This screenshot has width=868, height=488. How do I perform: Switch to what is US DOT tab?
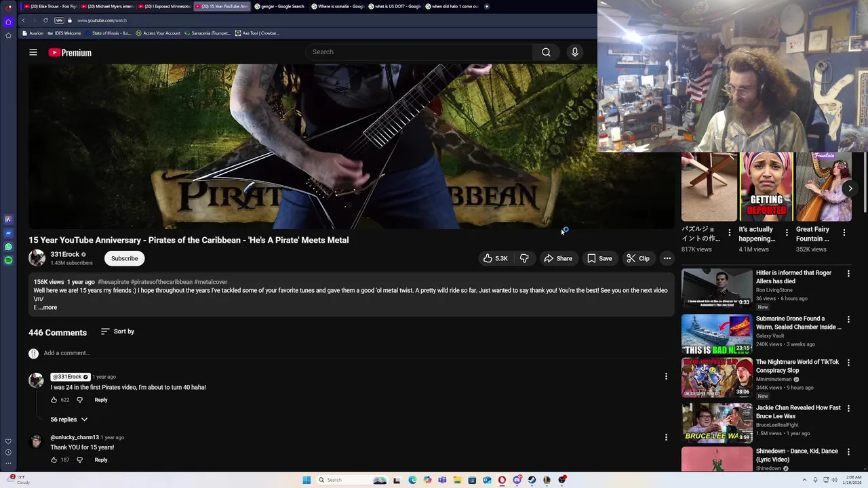click(x=395, y=6)
